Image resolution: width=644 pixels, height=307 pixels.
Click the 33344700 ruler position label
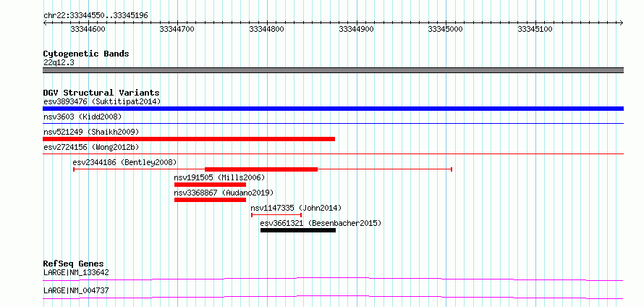tap(177, 29)
